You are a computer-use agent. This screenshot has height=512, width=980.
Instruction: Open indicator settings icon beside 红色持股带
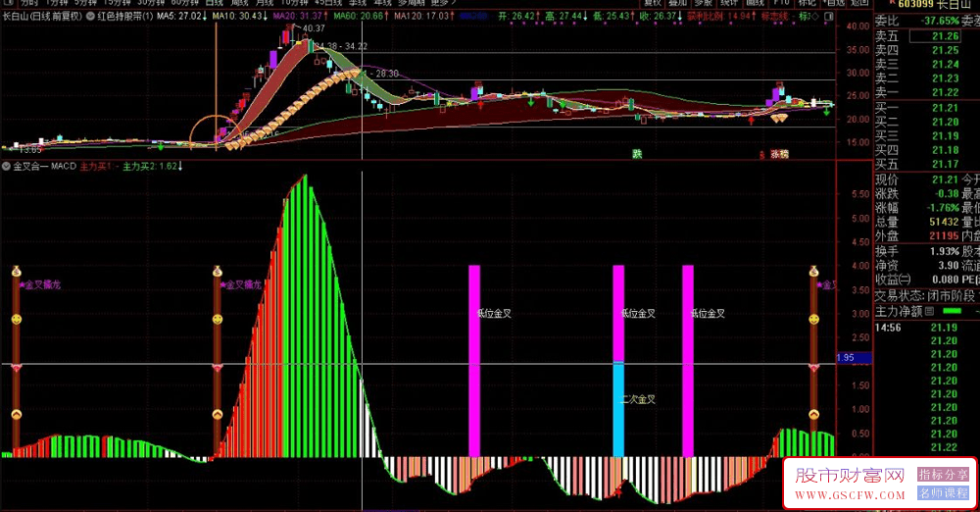point(90,17)
